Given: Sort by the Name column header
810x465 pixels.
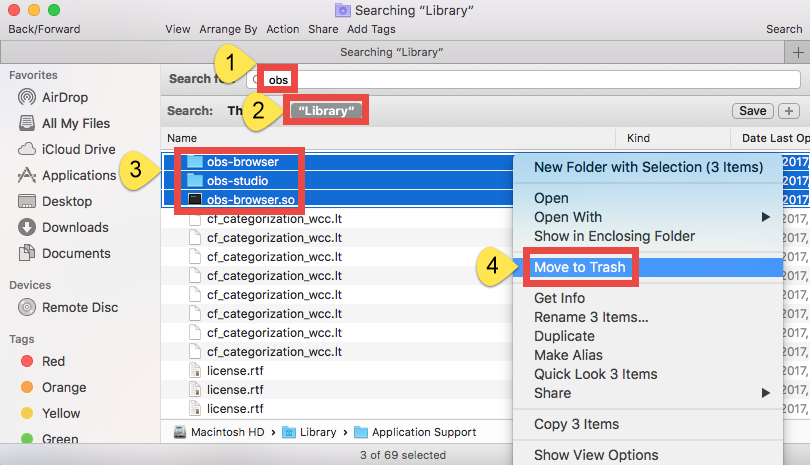Looking at the screenshot, I should [388, 138].
